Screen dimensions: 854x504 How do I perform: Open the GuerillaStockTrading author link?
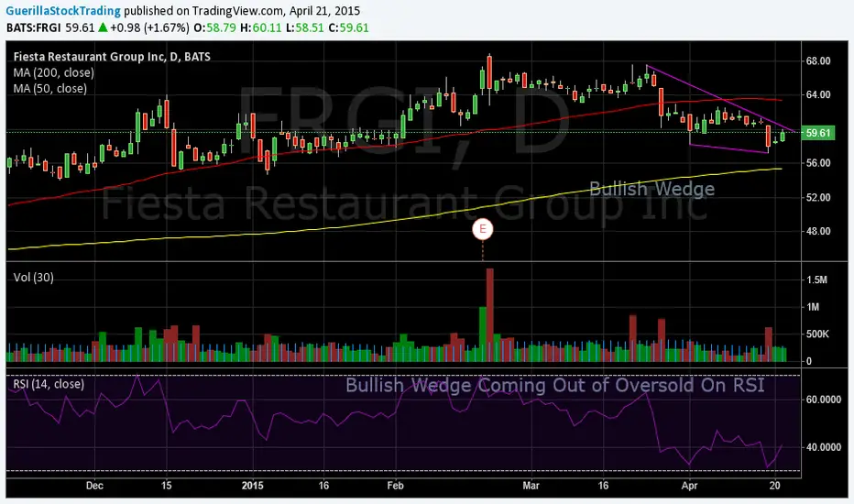coord(63,11)
